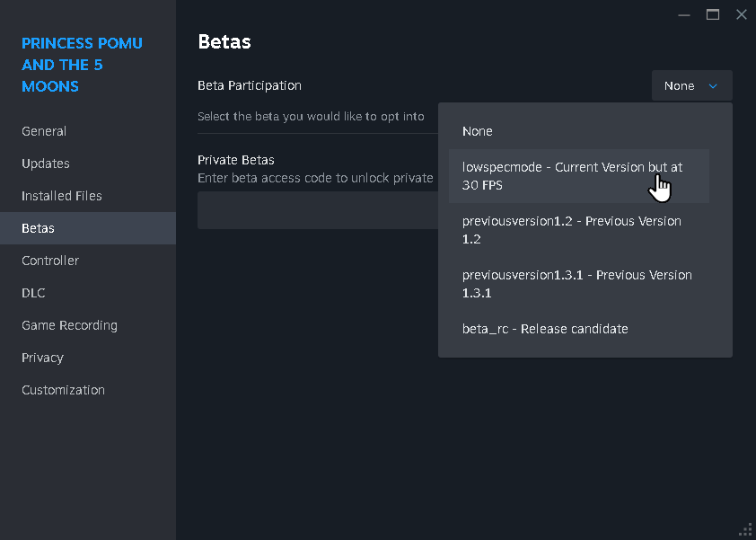756x540 pixels.
Task: Switch to DLC section
Action: coord(33,293)
